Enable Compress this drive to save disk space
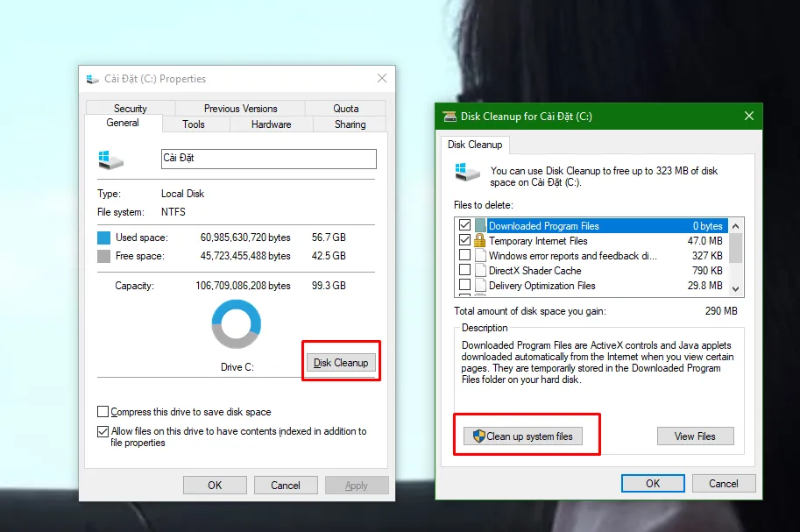Viewport: 800px width, 532px height. click(103, 411)
